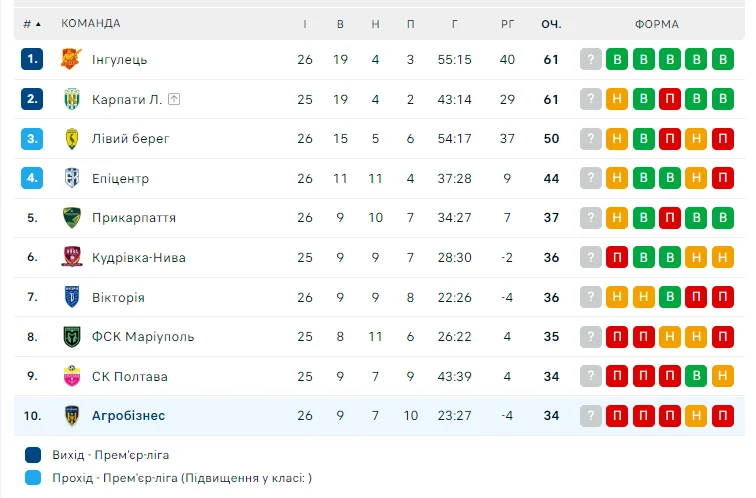Click the КОМАНДА column header
This screenshot has height=498, width=756.
(91, 23)
